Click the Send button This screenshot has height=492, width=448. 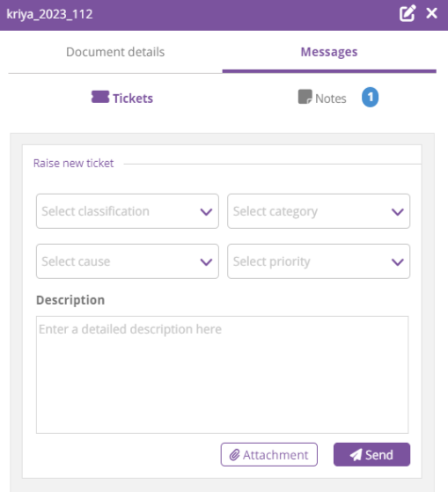(x=371, y=455)
